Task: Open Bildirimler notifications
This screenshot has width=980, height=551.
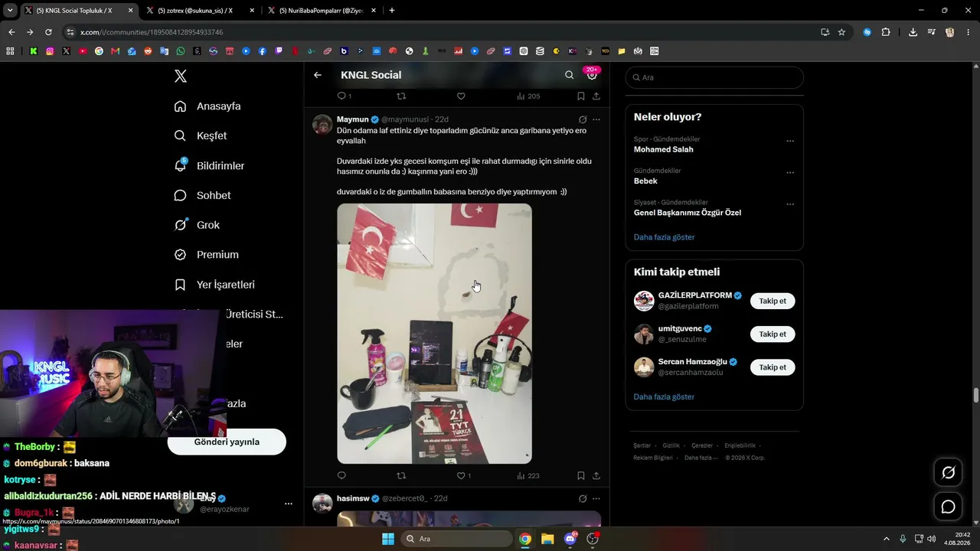Action: [x=209, y=165]
